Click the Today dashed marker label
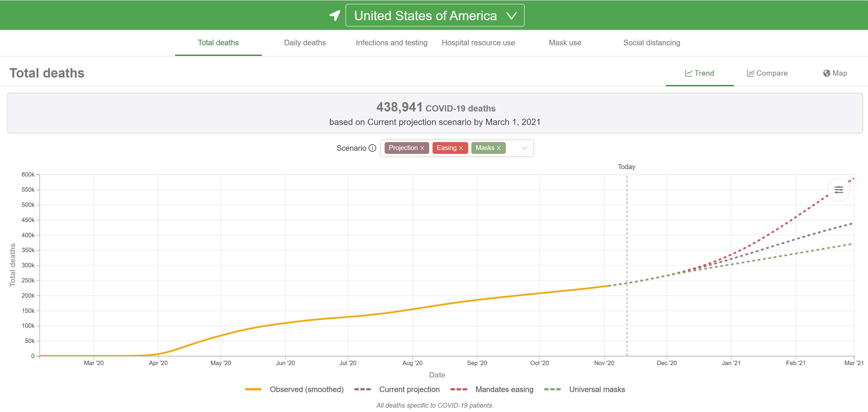868x412 pixels. [x=626, y=167]
